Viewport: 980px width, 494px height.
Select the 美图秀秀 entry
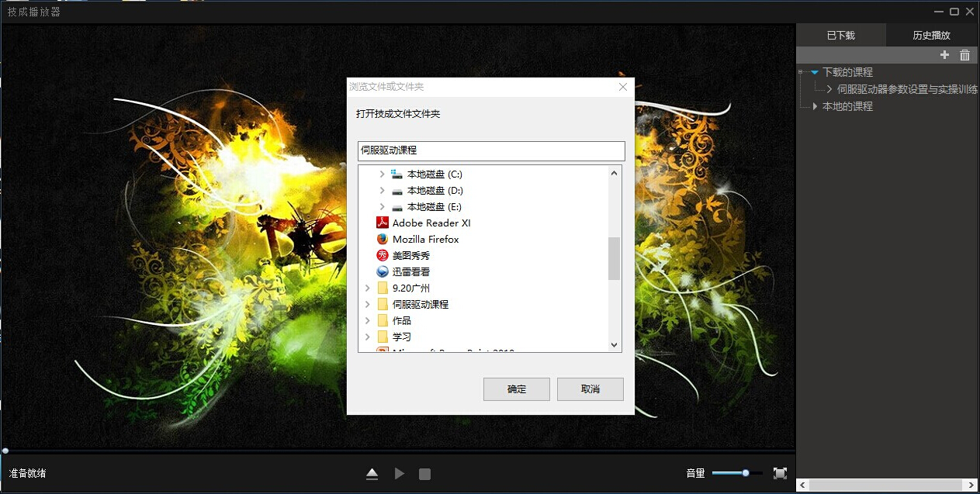(x=410, y=256)
